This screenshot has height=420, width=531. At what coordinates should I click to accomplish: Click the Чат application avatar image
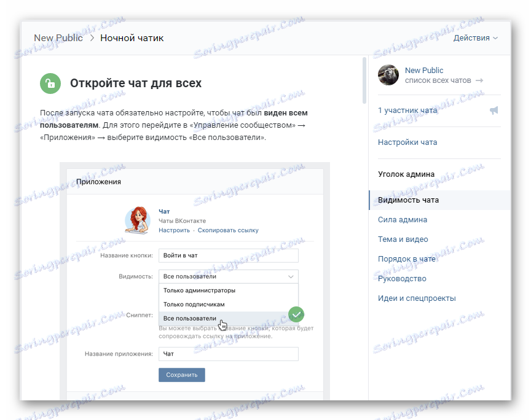click(137, 220)
